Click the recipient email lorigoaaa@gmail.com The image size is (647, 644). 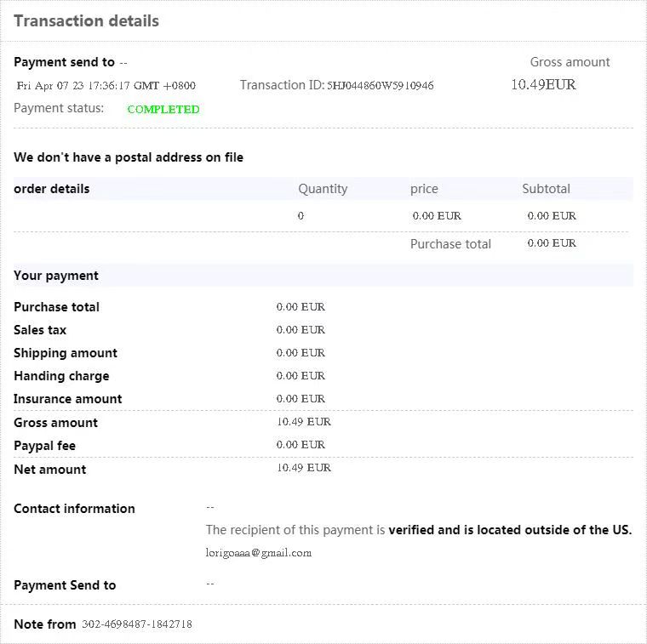coord(259,553)
